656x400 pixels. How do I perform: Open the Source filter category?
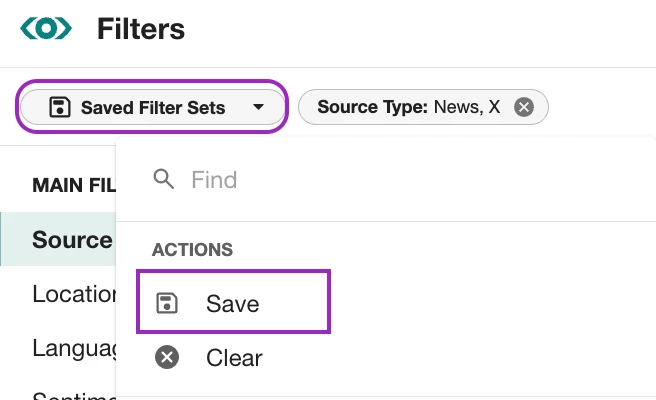coord(72,240)
